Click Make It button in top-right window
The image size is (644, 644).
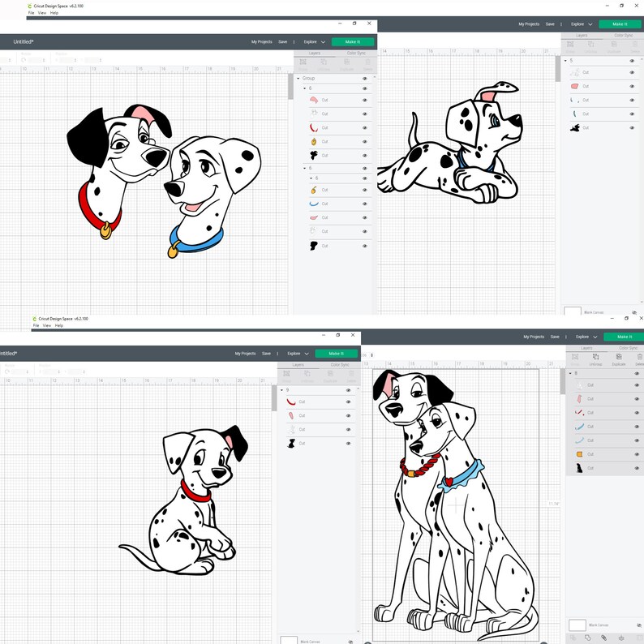620,24
